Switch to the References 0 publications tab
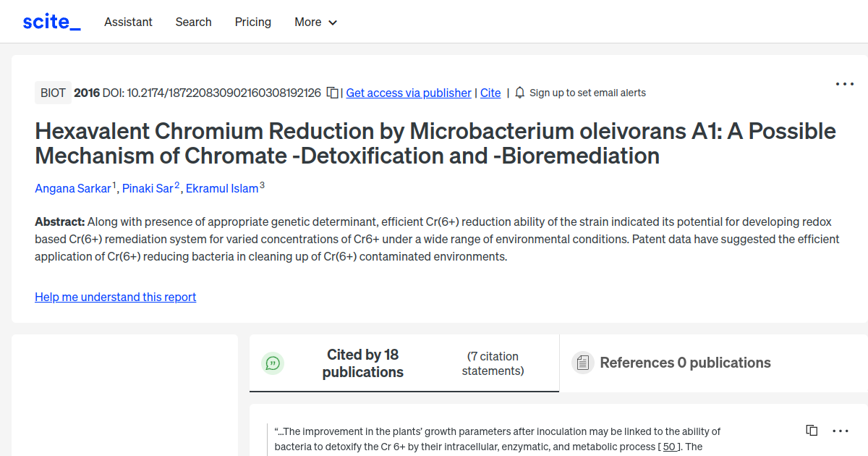This screenshot has width=868, height=456. point(684,362)
